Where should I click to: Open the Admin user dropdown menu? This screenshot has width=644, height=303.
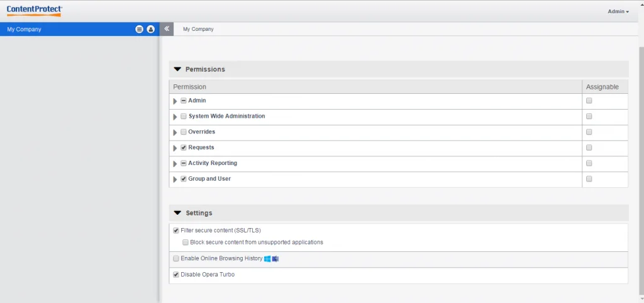[x=618, y=11]
